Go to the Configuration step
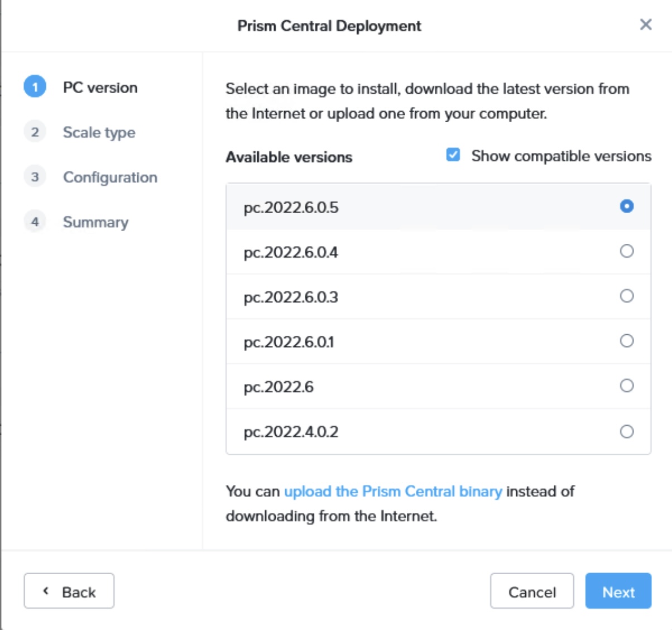 [110, 177]
